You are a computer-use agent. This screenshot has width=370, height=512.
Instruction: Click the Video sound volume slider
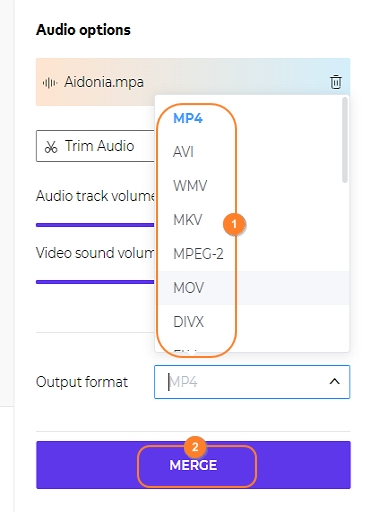pyautogui.click(x=95, y=282)
